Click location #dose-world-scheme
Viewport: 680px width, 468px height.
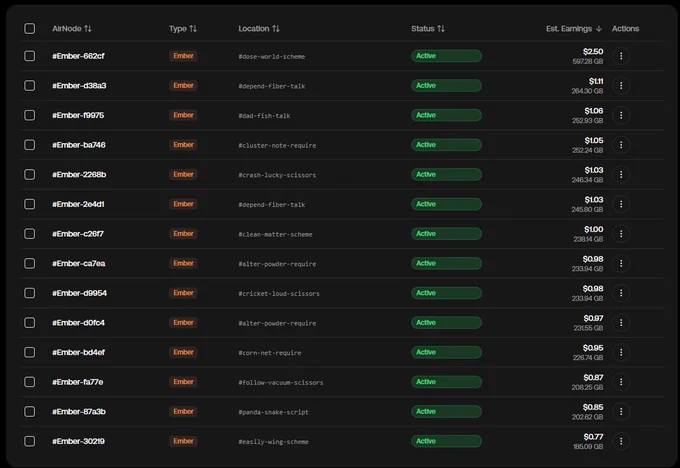click(x=271, y=57)
